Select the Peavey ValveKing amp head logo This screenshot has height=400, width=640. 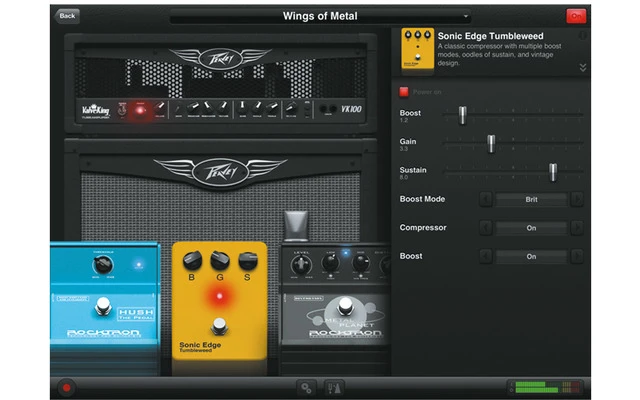click(x=220, y=58)
